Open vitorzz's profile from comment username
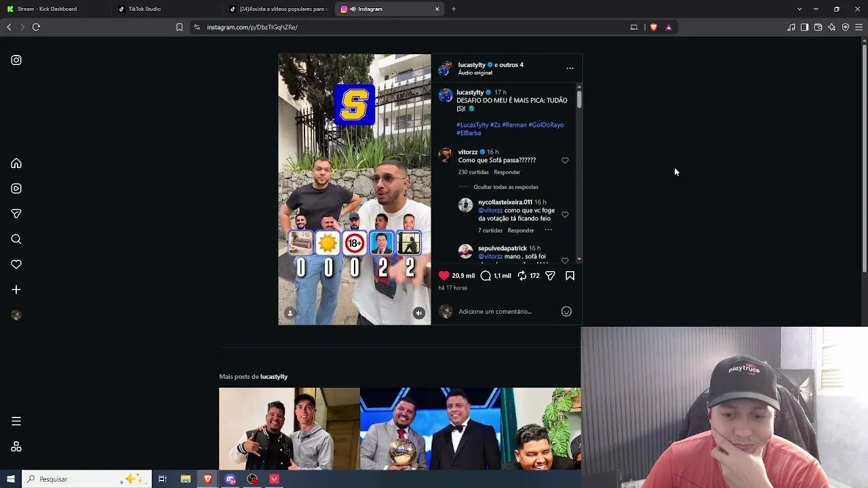The height and width of the screenshot is (488, 868). pos(468,152)
